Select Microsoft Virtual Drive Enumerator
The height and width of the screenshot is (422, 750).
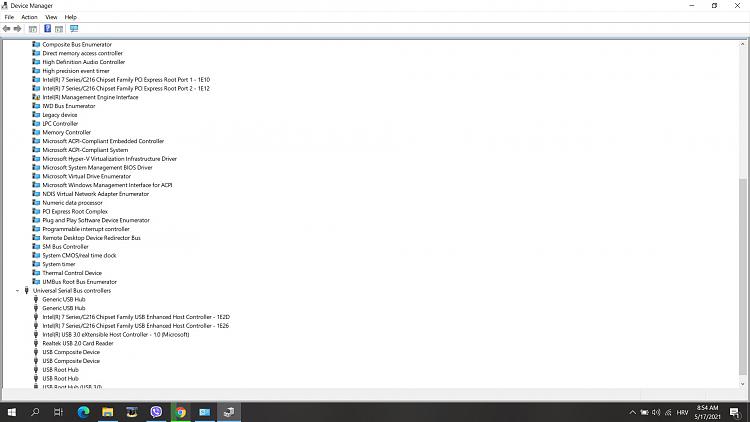87,176
